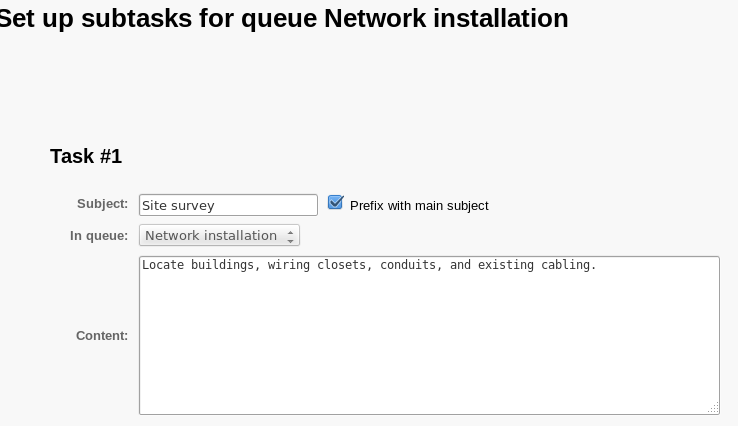Click the 'Set up subtasks for queue' heading
Image resolution: width=738 pixels, height=426 pixels.
tap(158, 18)
